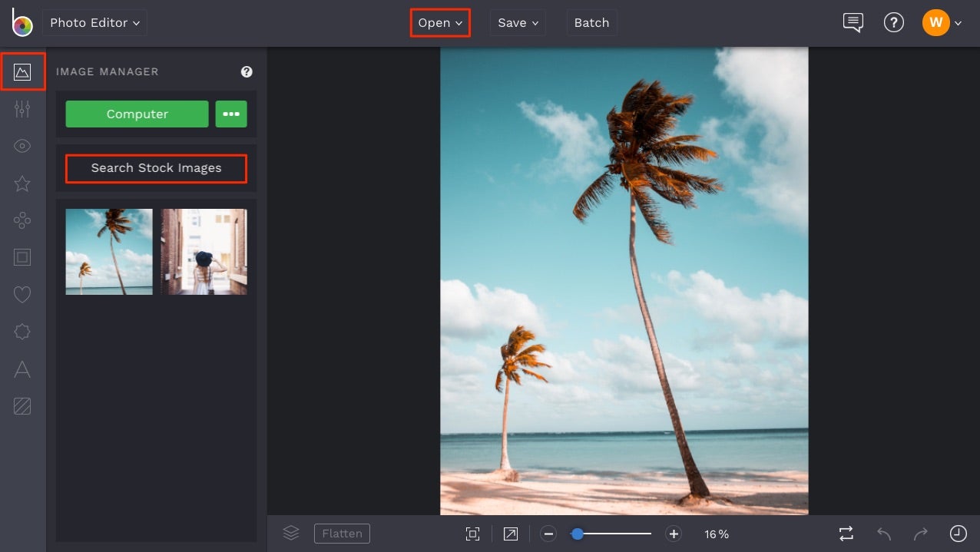Click Search Stock Images

pos(156,167)
